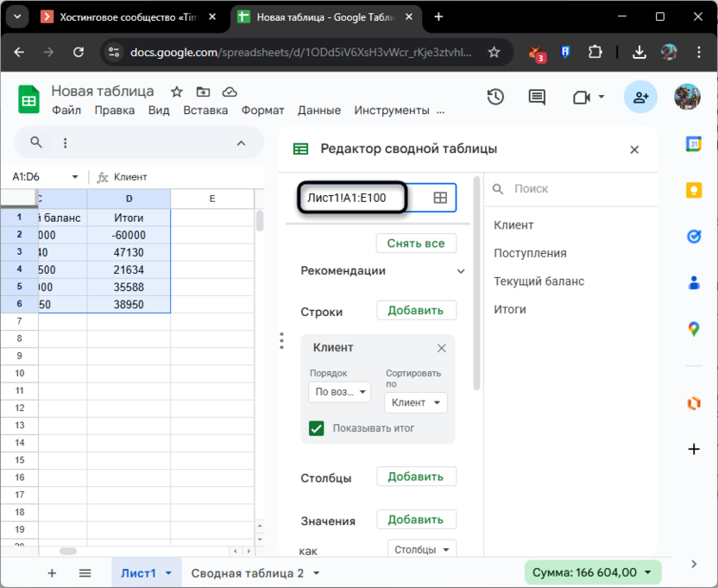The width and height of the screenshot is (718, 588).
Task: Toggle the Показывать итог checkbox
Action: (x=317, y=427)
